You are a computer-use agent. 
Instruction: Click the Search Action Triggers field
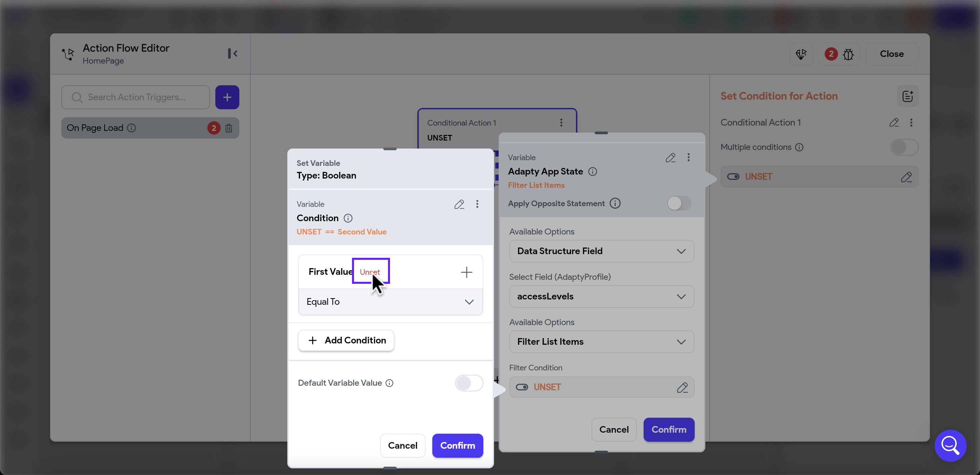[136, 97]
